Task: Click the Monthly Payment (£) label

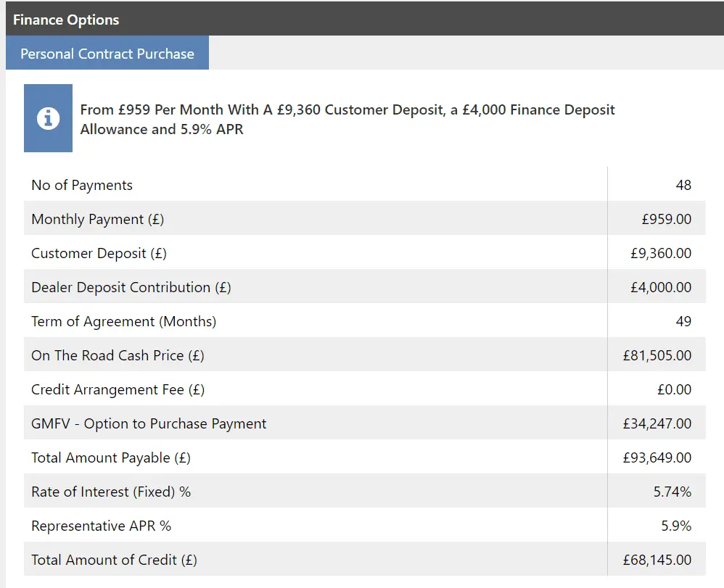Action: pyautogui.click(x=98, y=219)
